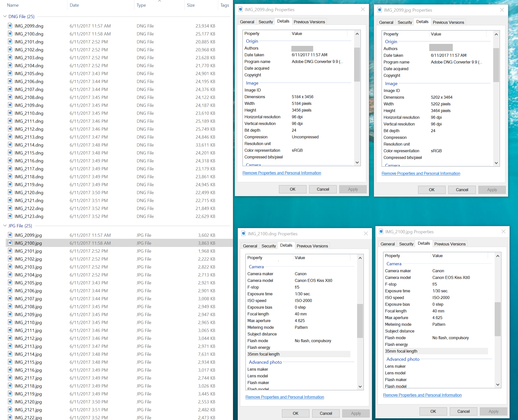Click scroll-down arrow in IMG_2099.dng details list
The image size is (518, 420).
click(357, 162)
